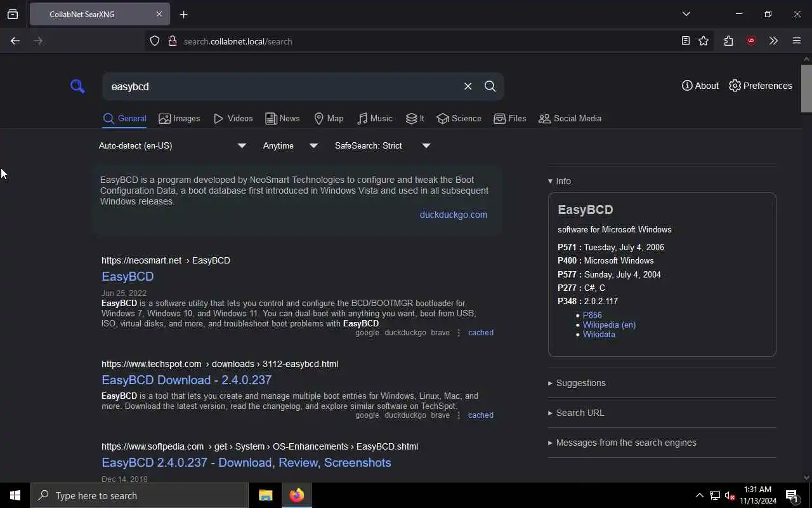The width and height of the screenshot is (812, 508).
Task: Open the Science category tab
Action: pos(459,118)
